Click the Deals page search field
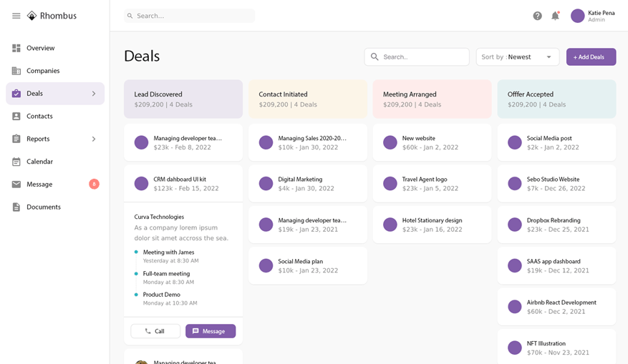Screen dimensions: 628x364 tap(422, 57)
